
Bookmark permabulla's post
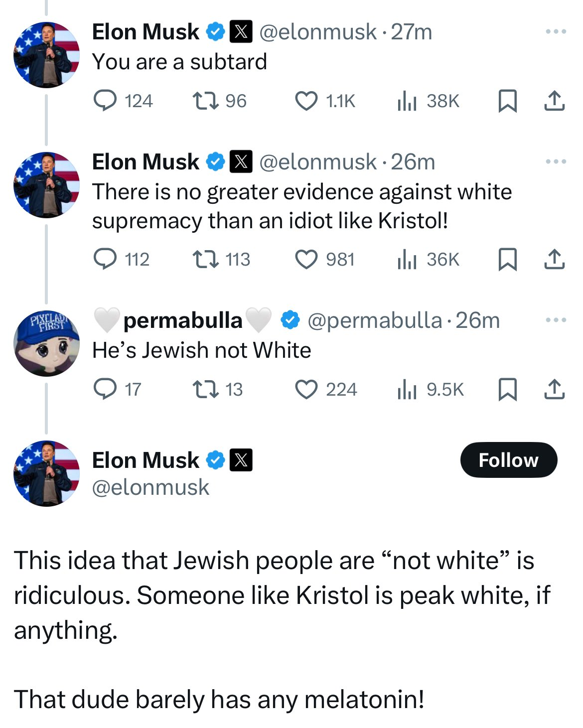click(507, 389)
